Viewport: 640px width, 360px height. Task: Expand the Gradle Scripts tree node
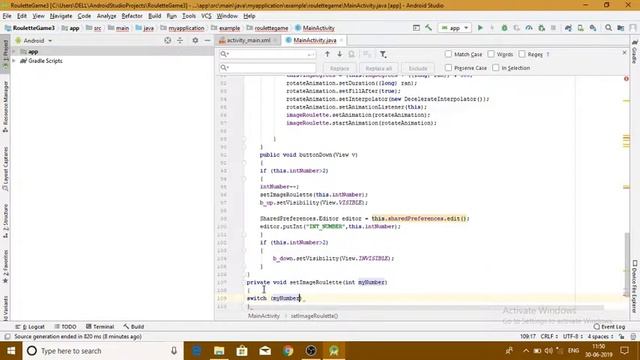[15, 61]
